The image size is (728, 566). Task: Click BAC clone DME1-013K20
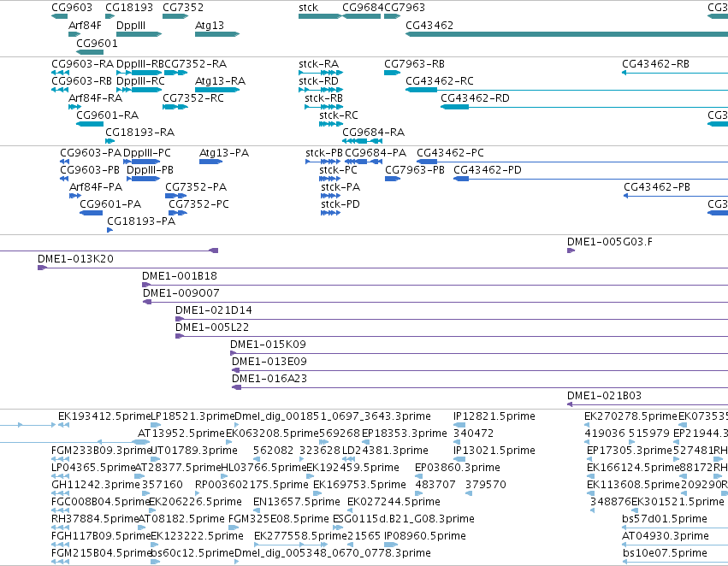tap(382, 268)
